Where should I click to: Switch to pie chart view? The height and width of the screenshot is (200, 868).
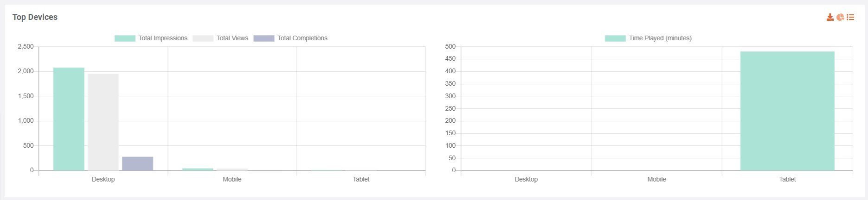click(840, 17)
